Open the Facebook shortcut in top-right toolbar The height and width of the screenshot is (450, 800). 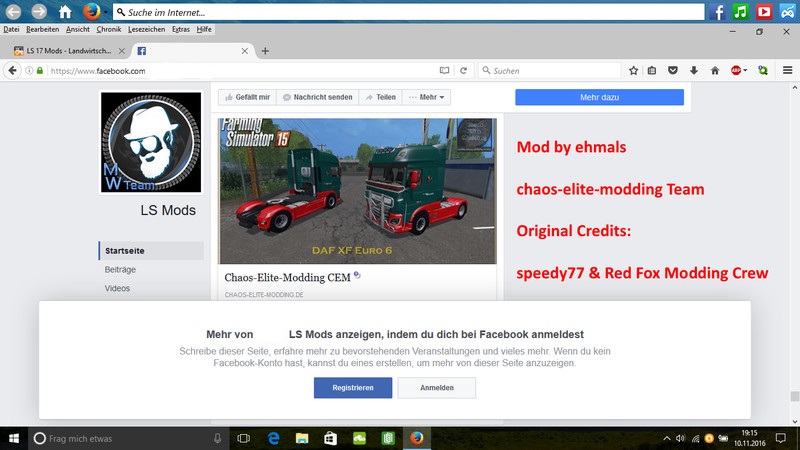coord(717,12)
